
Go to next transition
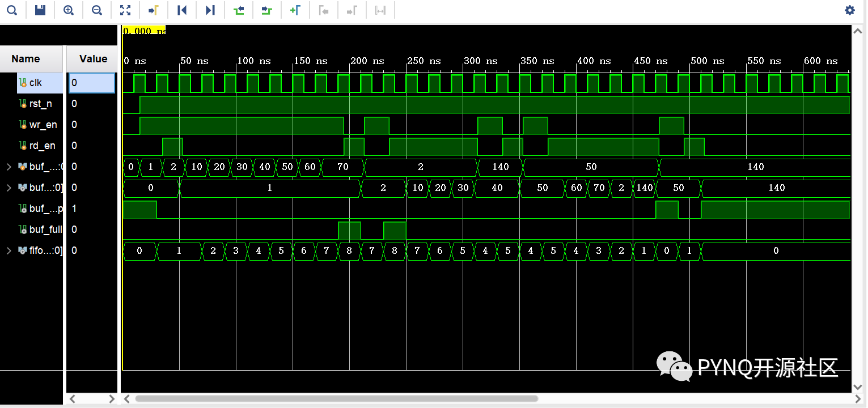267,10
